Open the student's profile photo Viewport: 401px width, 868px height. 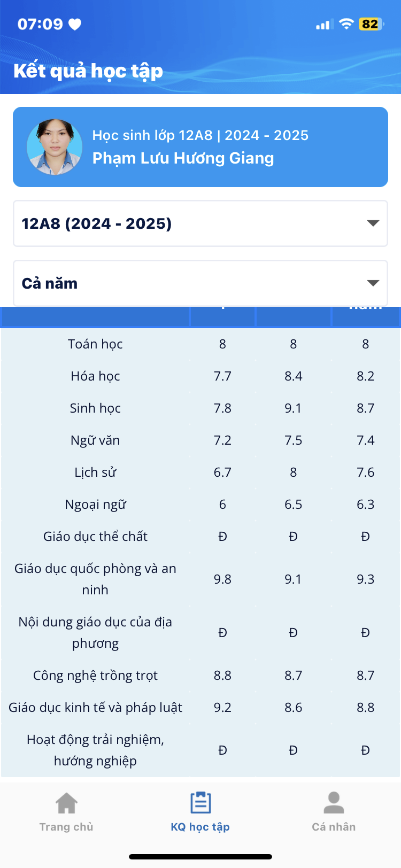pyautogui.click(x=55, y=147)
